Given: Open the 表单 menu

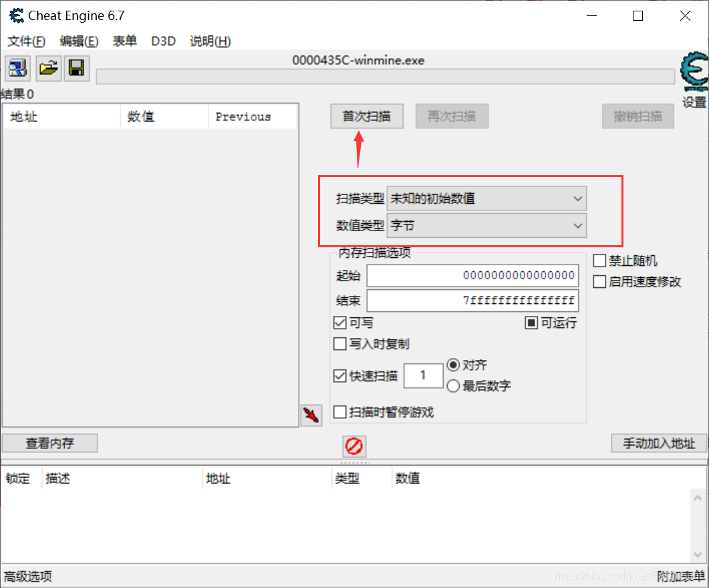Looking at the screenshot, I should [x=124, y=41].
